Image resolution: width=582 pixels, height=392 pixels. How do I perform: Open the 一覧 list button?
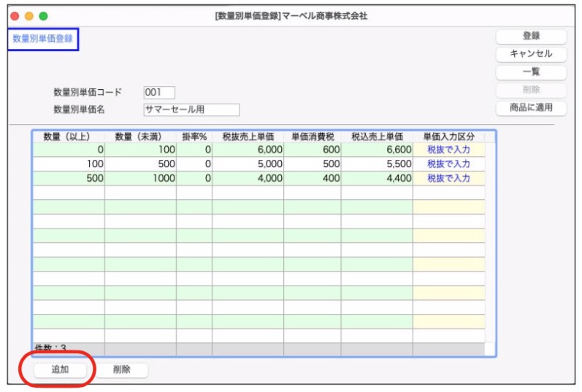click(x=531, y=72)
